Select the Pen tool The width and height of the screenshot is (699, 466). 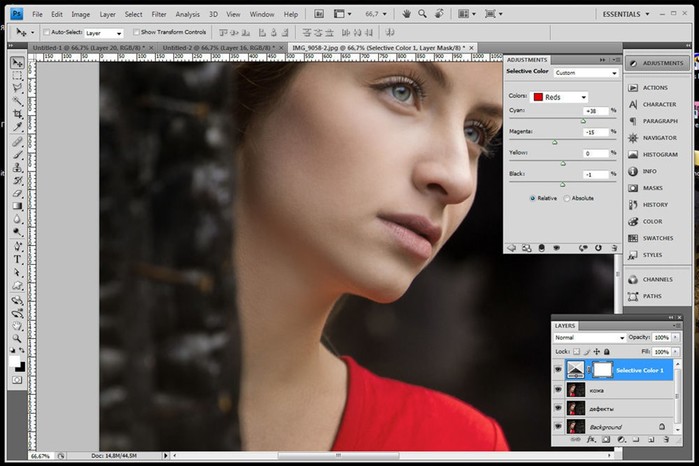click(17, 247)
